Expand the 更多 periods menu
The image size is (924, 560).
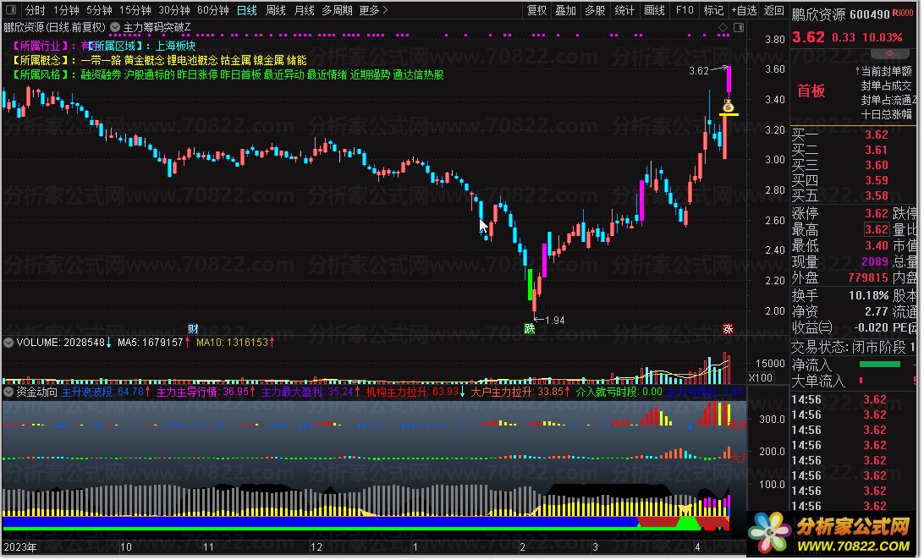(x=373, y=10)
